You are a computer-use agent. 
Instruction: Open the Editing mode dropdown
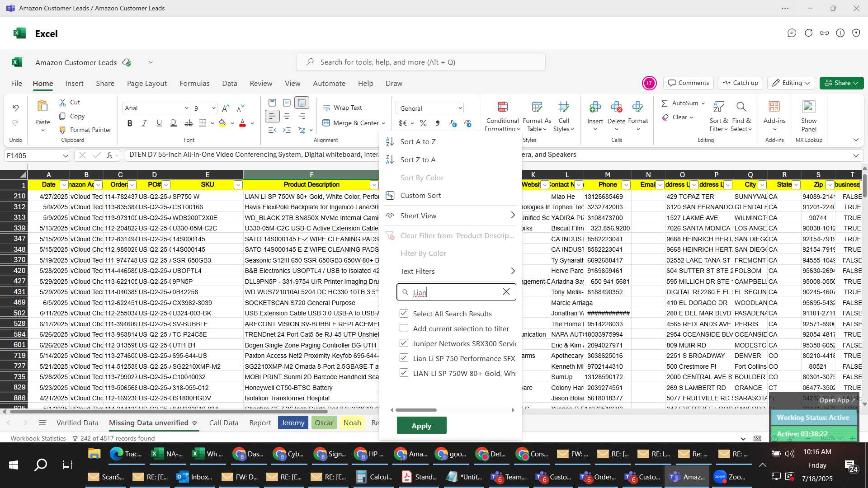pyautogui.click(x=791, y=83)
